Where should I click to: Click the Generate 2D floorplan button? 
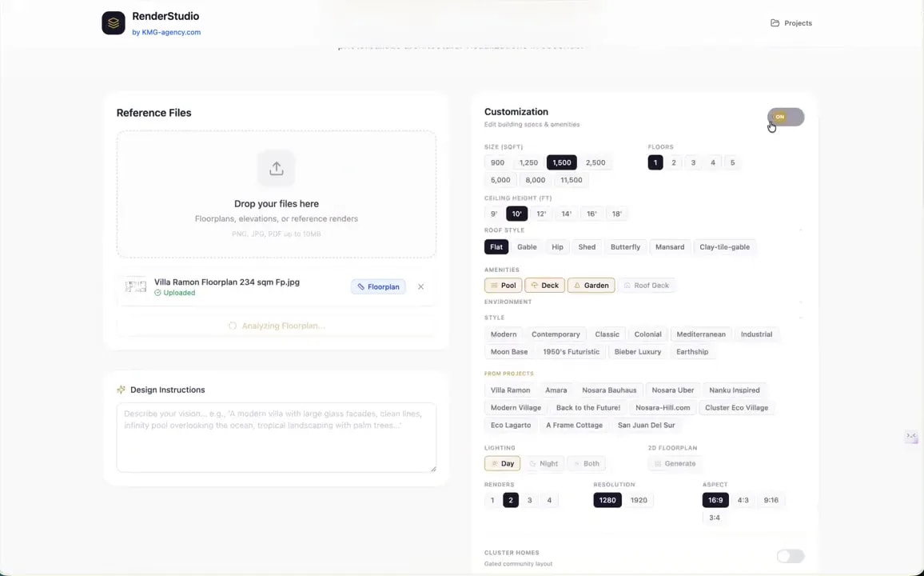(x=675, y=463)
